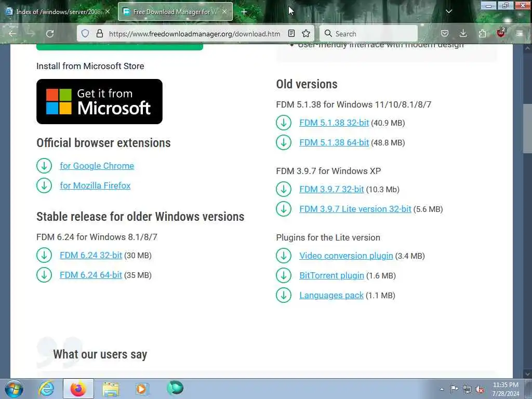Open the for Mozilla Firefox extension link
Viewport: 532px width, 399px height.
96,185
